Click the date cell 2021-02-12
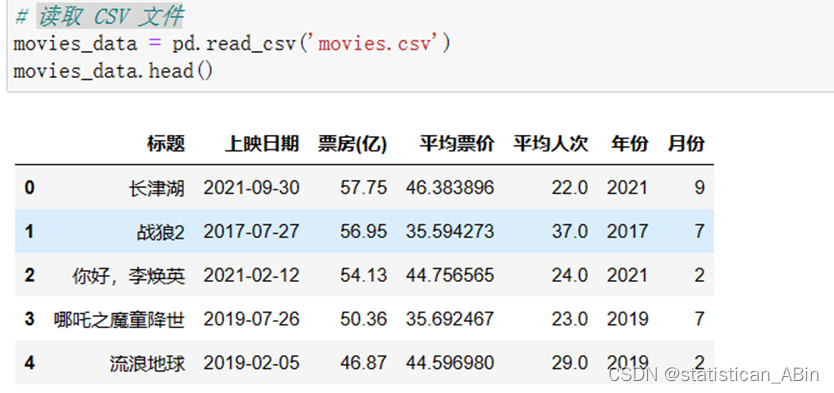Viewport: 834px width, 393px height. [x=252, y=275]
